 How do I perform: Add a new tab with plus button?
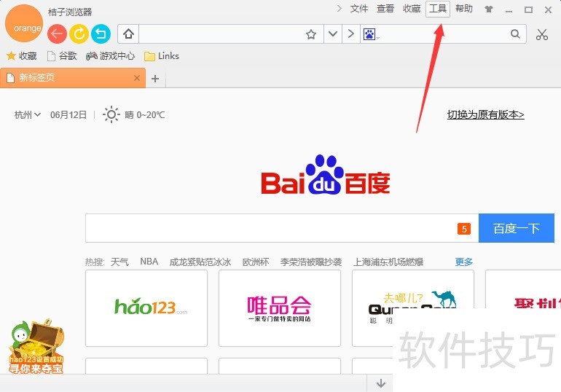click(x=155, y=79)
